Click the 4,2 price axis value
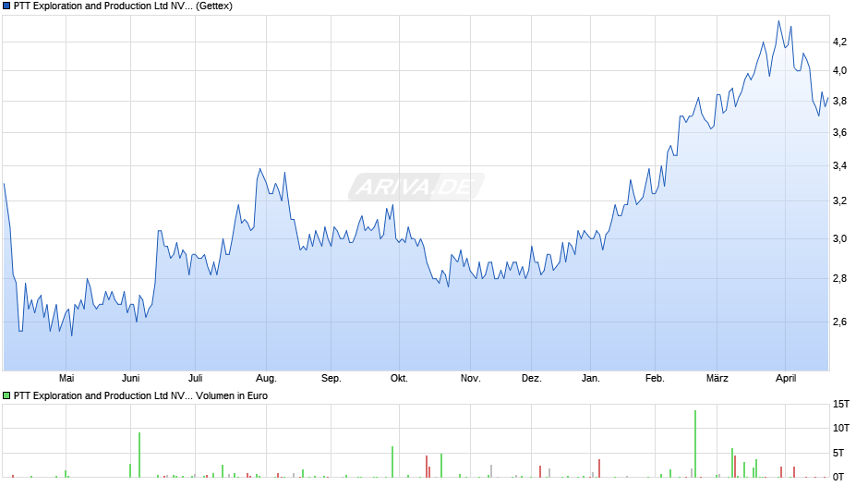The height and width of the screenshot is (486, 868). [x=839, y=43]
